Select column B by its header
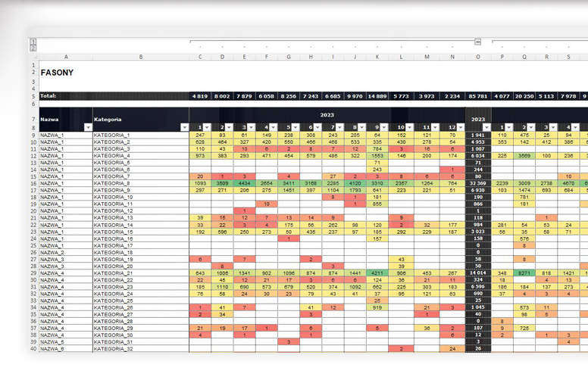The width and height of the screenshot is (588, 380). [x=140, y=57]
